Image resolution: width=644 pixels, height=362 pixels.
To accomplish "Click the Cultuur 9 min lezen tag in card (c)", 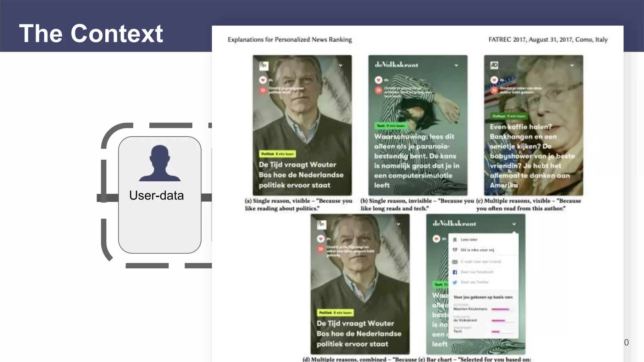I will pyautogui.click(x=508, y=116).
